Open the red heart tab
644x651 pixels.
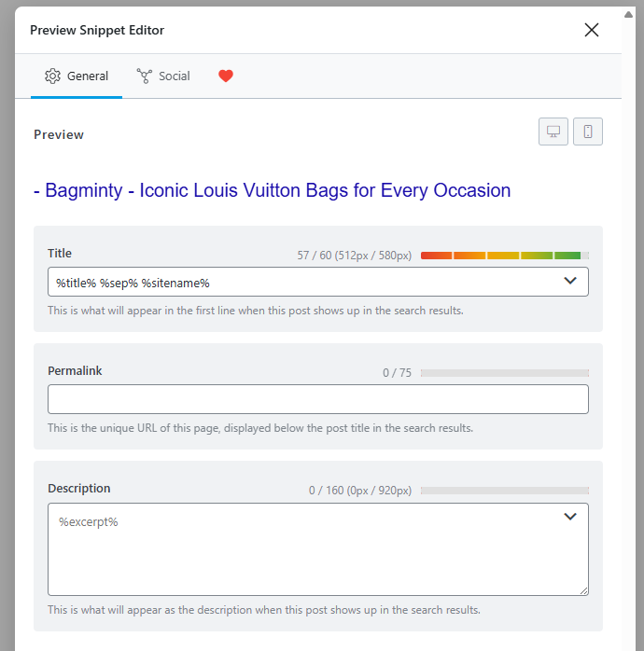(x=226, y=76)
